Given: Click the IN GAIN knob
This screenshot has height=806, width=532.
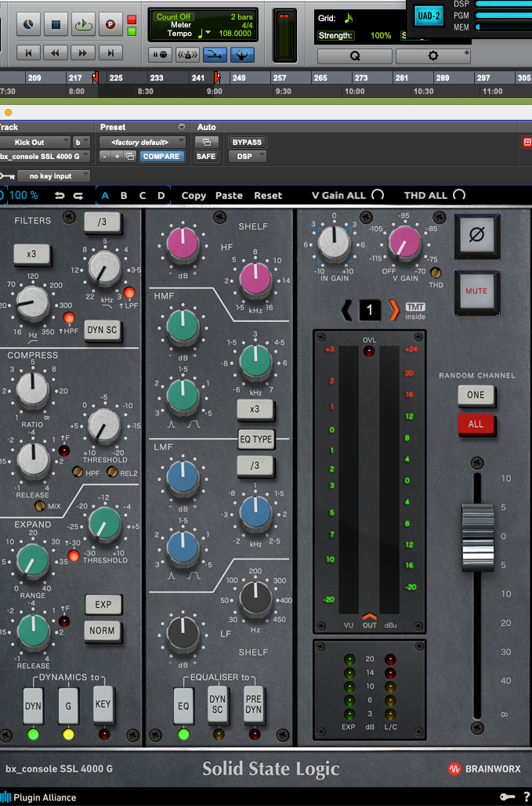Looking at the screenshot, I should pos(334,242).
